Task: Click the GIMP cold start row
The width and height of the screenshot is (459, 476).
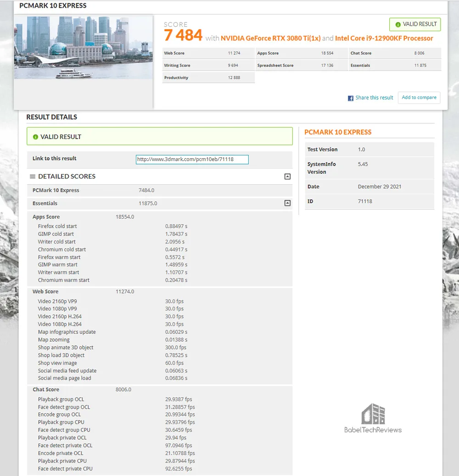Action: point(160,234)
